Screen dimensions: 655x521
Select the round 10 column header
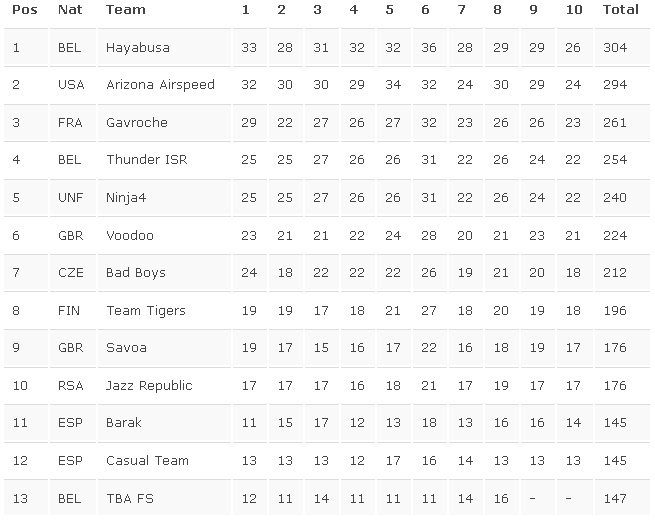coord(574,10)
